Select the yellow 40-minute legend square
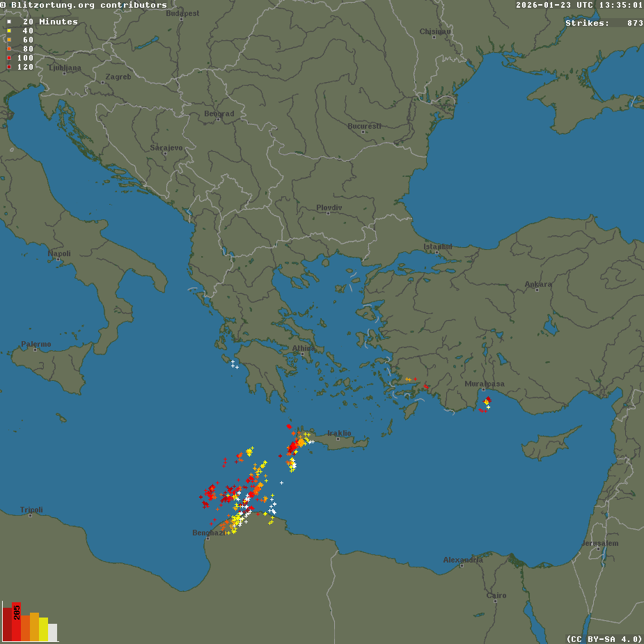The width and height of the screenshot is (644, 644). pyautogui.click(x=9, y=31)
